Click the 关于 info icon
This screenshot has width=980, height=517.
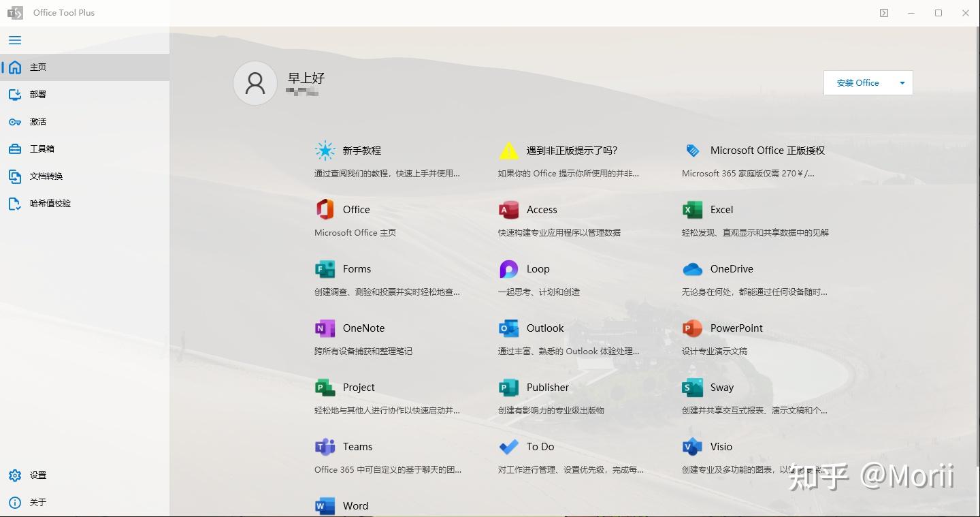15,503
